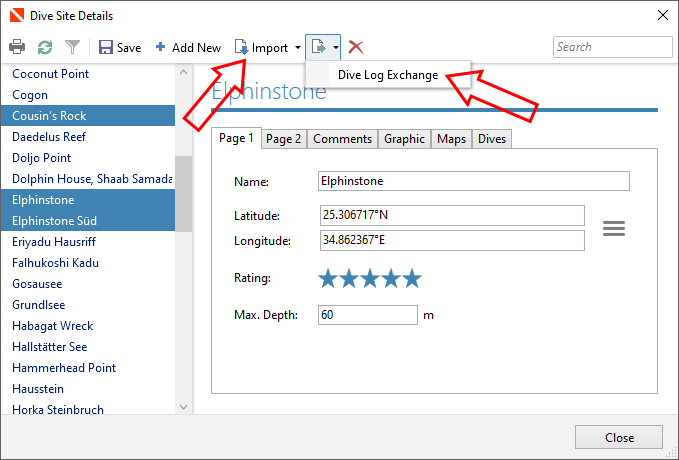This screenshot has height=460, width=679.
Task: Select Elphinstone in site list
Action: 88,200
